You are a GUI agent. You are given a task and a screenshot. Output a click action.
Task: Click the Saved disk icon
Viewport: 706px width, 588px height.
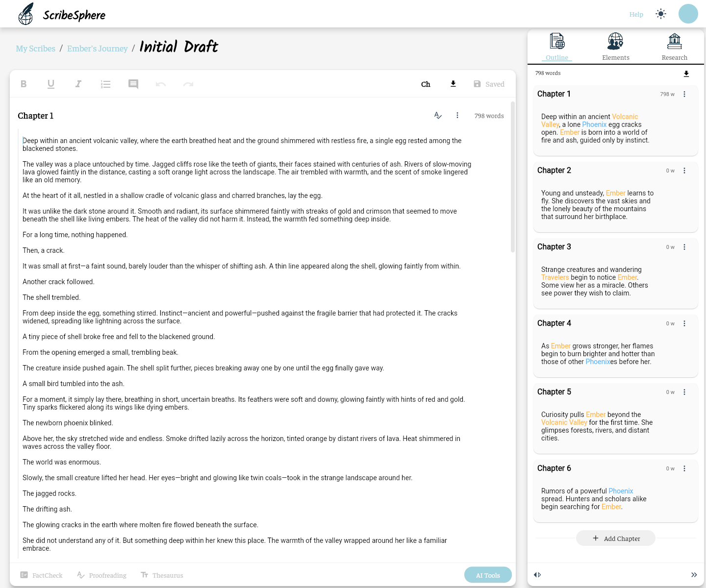(x=477, y=84)
